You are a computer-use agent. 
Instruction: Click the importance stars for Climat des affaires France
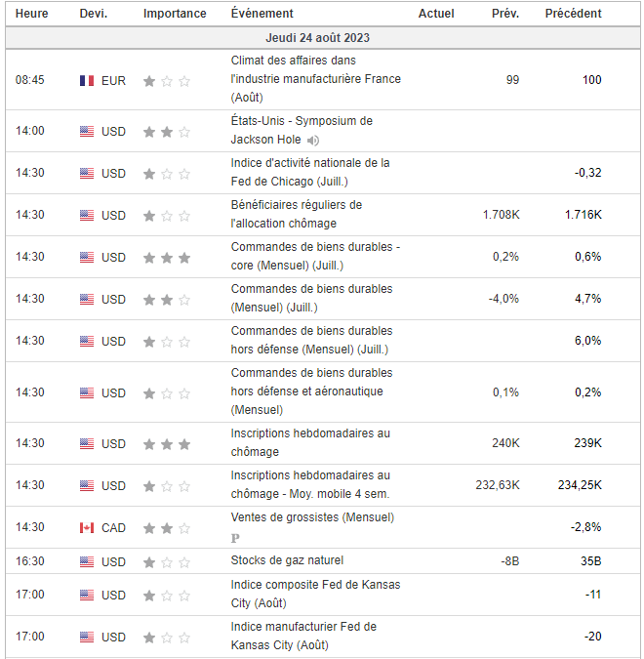pos(166,81)
